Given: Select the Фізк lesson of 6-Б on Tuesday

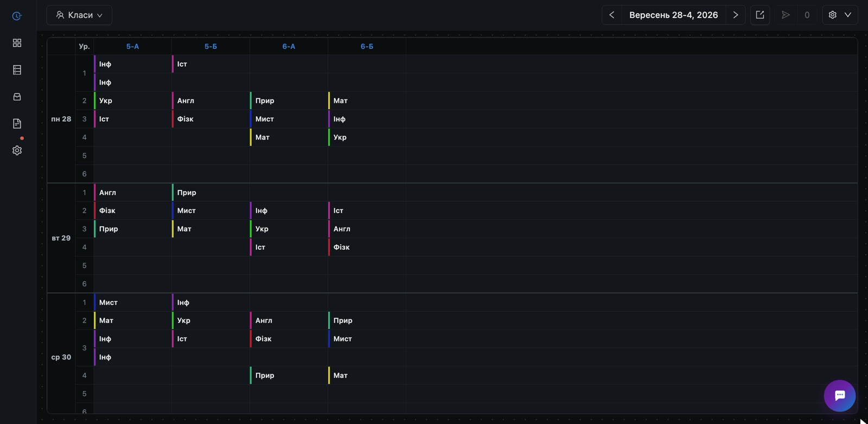Looking at the screenshot, I should click(367, 248).
